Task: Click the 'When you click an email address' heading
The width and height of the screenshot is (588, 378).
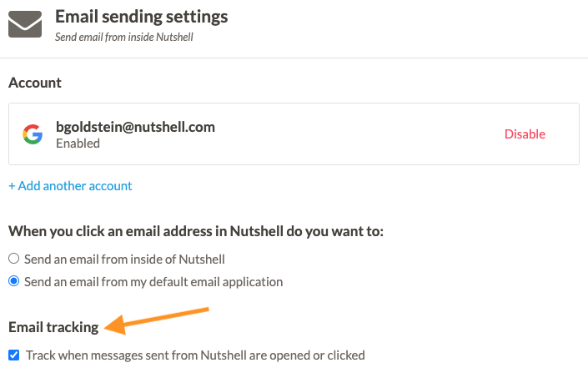Action: [196, 231]
